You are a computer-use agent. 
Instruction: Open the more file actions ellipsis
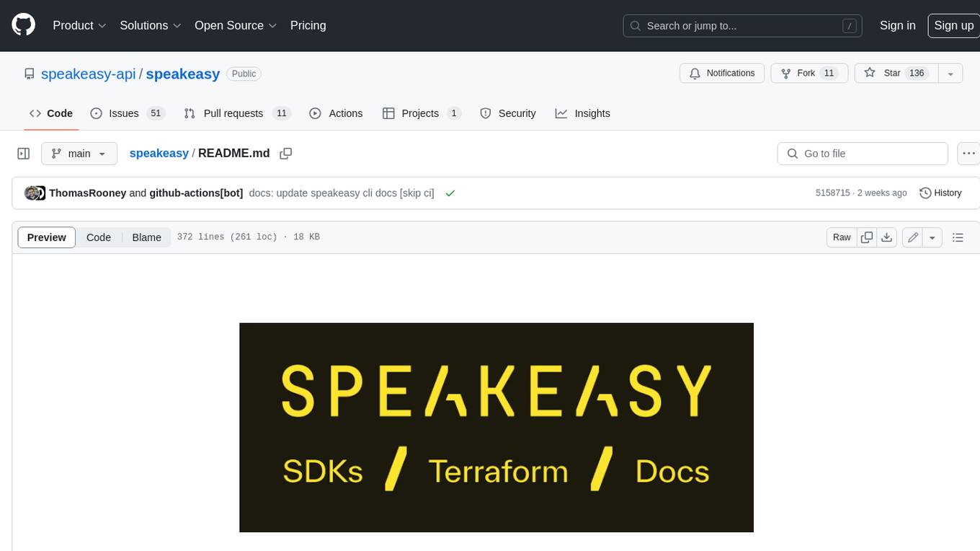coord(969,154)
